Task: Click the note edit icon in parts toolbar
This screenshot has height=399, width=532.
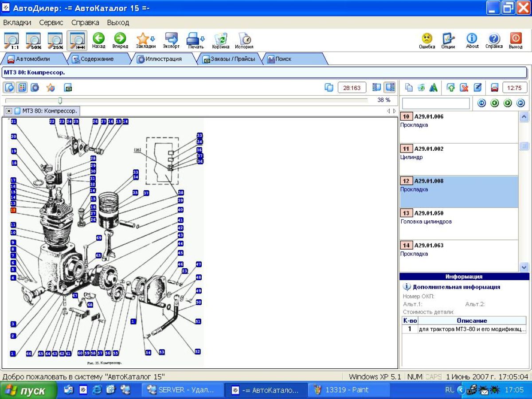Action: click(477, 87)
